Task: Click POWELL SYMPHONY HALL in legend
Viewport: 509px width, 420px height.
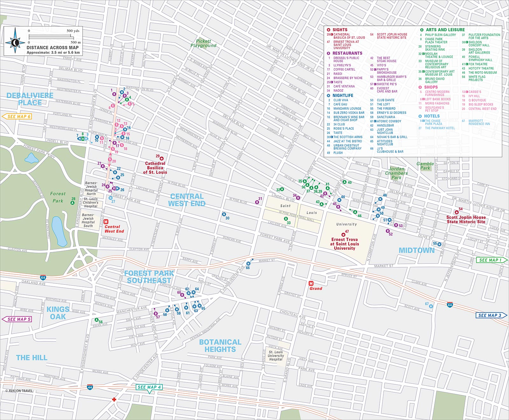Action: coord(480,58)
